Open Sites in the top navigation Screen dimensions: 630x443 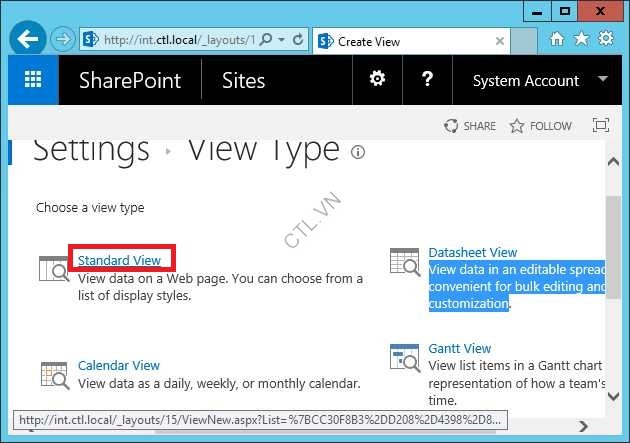tap(243, 80)
